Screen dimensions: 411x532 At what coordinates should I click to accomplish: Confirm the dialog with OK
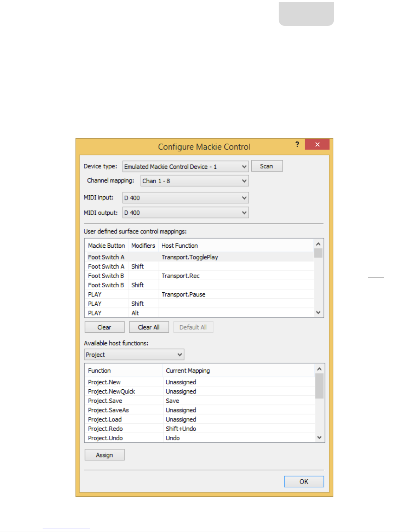point(304,482)
